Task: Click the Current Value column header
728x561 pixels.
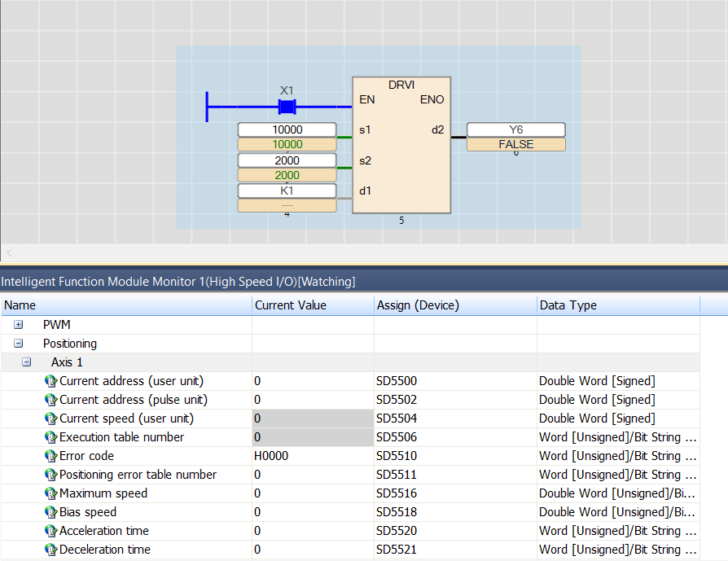Action: coord(313,305)
